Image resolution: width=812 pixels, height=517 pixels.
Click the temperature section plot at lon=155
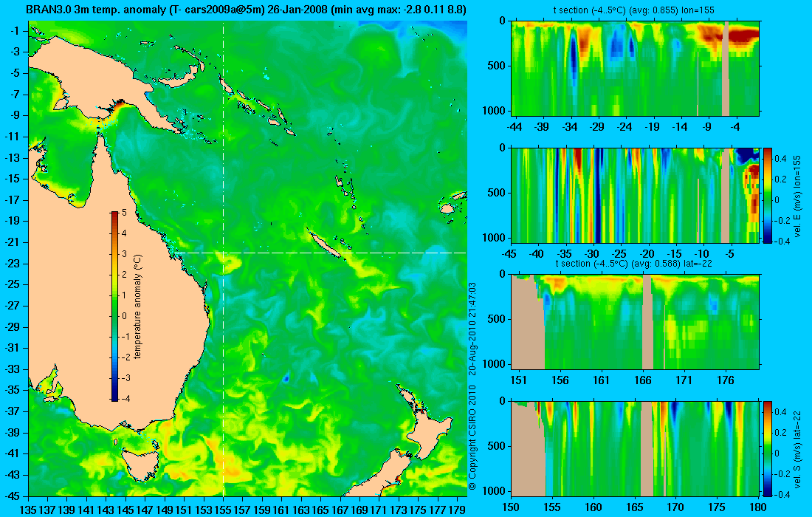click(635, 69)
